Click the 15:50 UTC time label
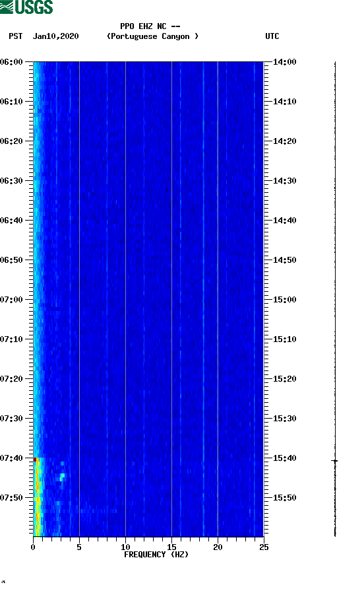The height and width of the screenshot is (589, 364). [x=284, y=498]
